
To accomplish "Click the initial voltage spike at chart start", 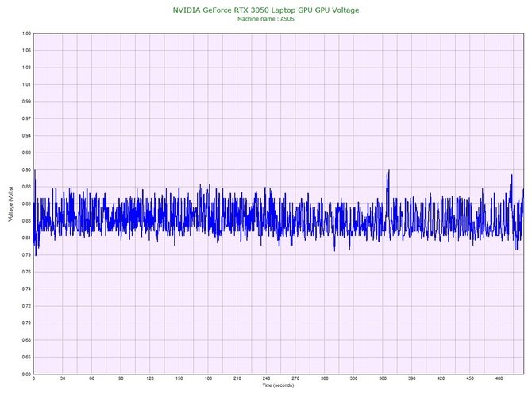I will click(x=34, y=171).
